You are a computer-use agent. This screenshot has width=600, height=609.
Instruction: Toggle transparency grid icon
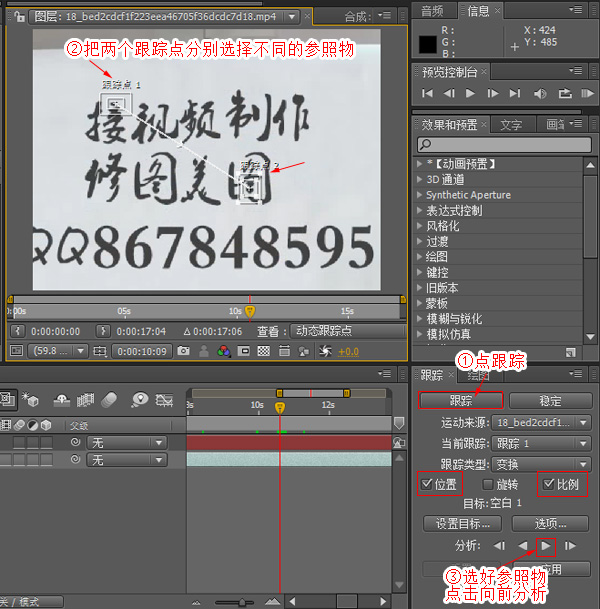click(264, 351)
